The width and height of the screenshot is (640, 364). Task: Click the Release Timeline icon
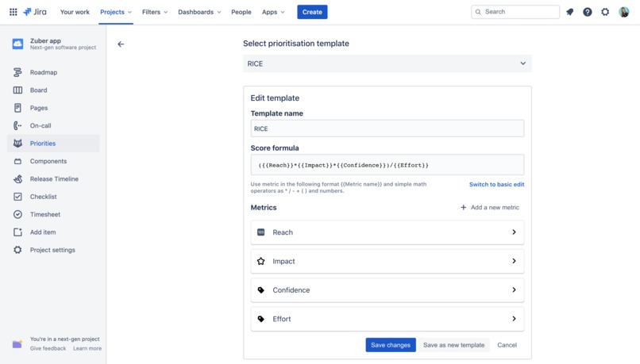pyautogui.click(x=17, y=178)
